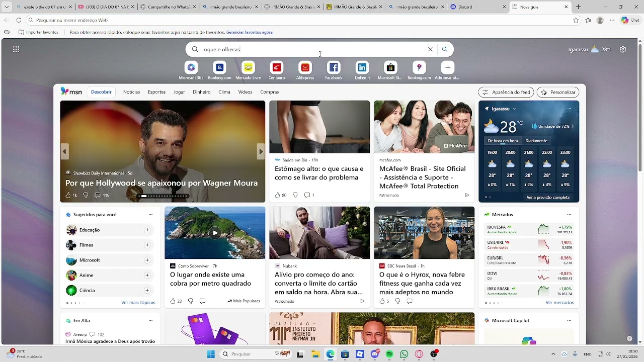Open Spotify from the taskbar

click(389, 354)
